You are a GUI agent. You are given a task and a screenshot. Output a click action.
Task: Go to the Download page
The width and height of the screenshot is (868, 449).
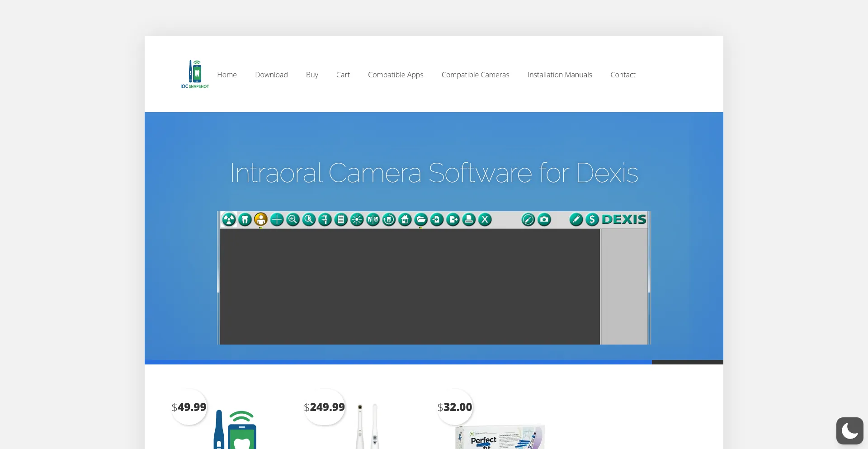coord(271,75)
